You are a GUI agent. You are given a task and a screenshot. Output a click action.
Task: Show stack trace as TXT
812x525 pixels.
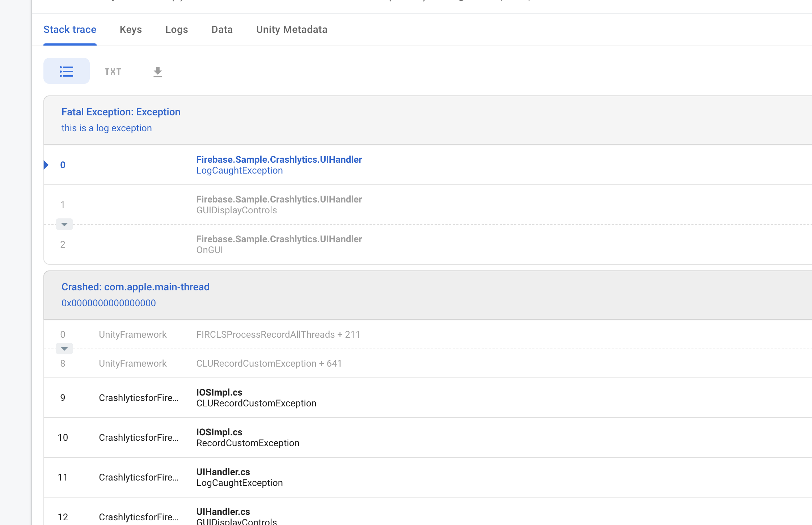113,72
